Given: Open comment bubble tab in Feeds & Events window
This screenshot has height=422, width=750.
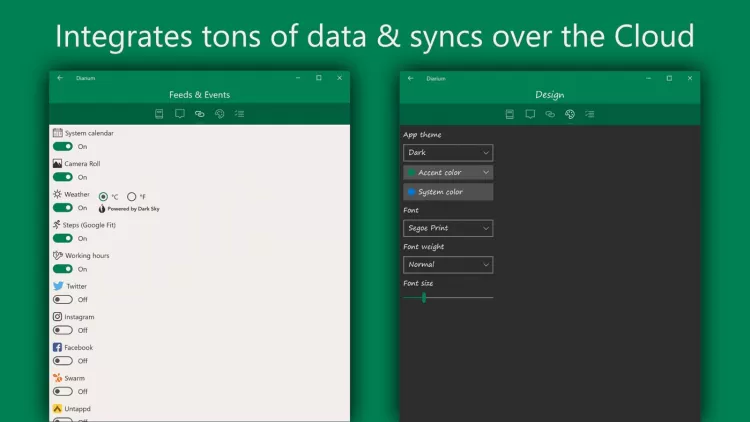Looking at the screenshot, I should (179, 114).
